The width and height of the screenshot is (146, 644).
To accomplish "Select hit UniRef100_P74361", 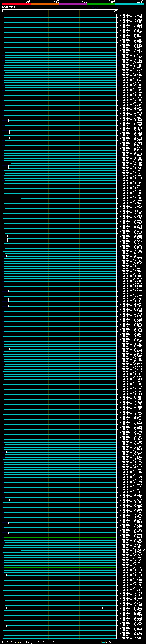I will pos(131,80).
